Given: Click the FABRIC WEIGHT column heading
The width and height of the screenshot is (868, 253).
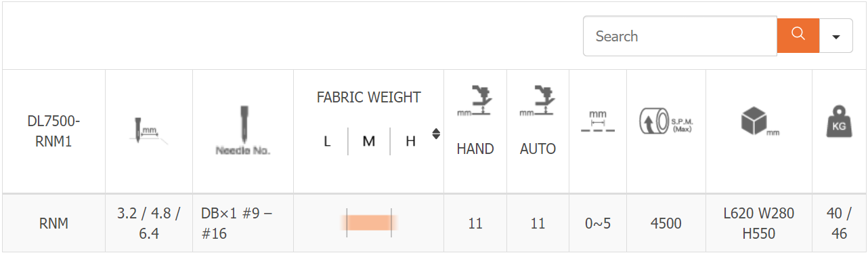Looking at the screenshot, I should [x=369, y=97].
